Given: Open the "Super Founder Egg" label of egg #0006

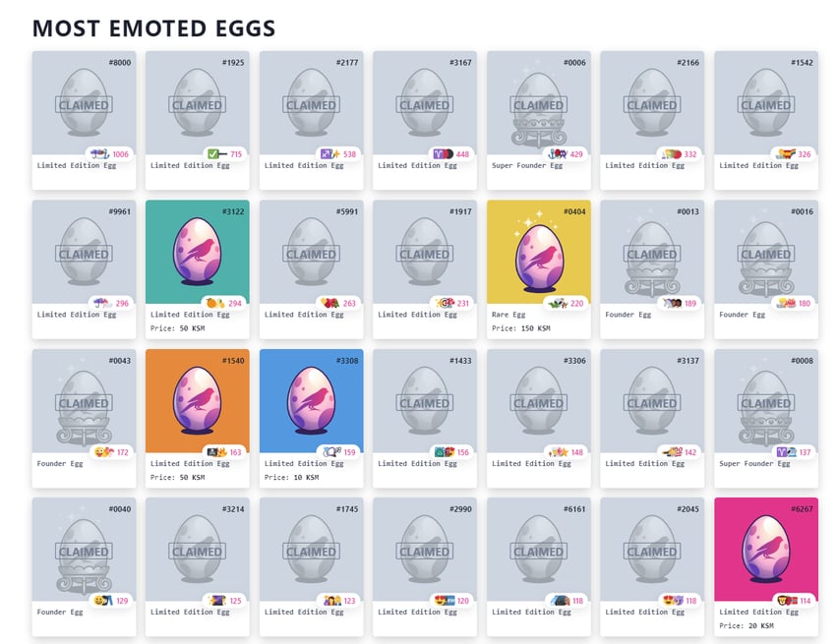Looking at the screenshot, I should click(x=527, y=166).
